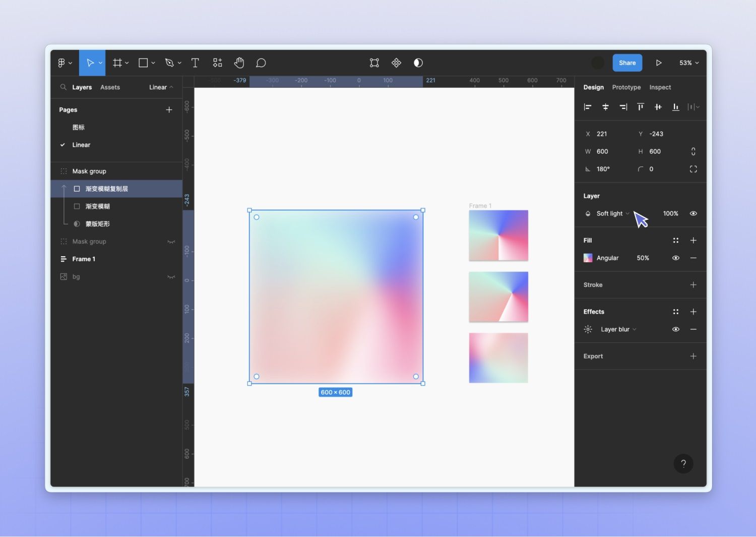Click the search icon in Layers panel

point(64,87)
